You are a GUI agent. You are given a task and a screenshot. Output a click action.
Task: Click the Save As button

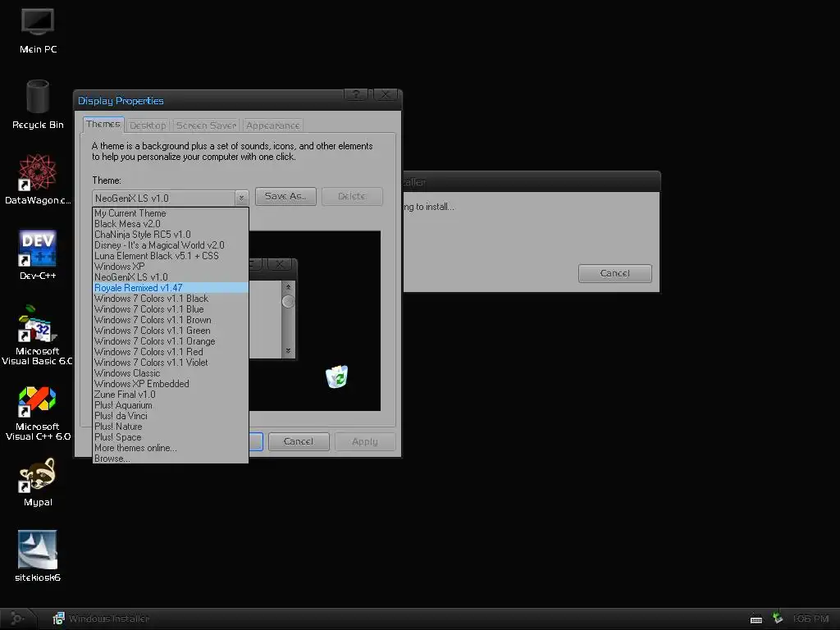pos(285,196)
